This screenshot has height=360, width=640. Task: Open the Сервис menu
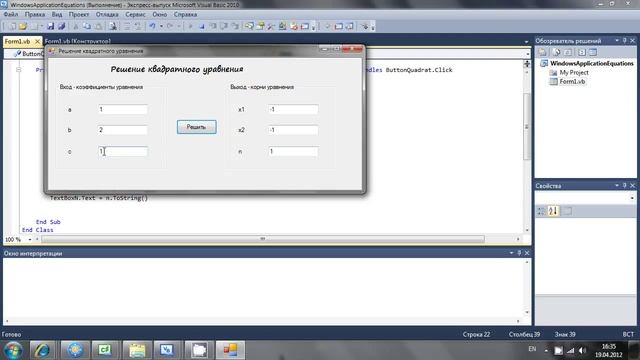click(135, 14)
